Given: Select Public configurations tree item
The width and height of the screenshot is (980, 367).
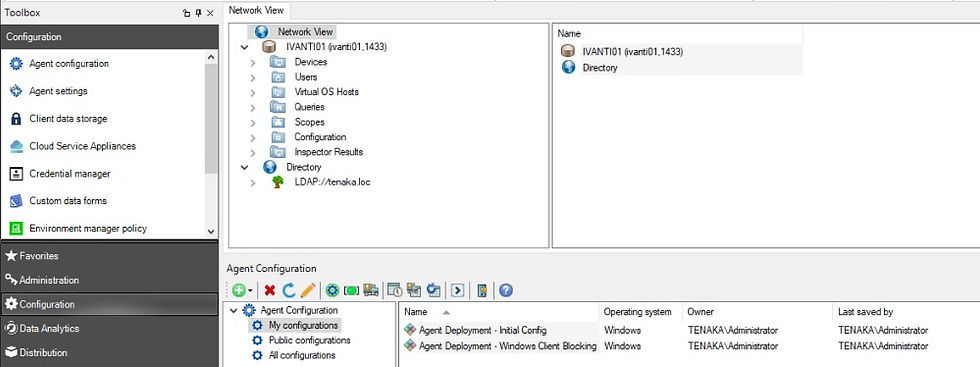Looking at the screenshot, I should 309,340.
